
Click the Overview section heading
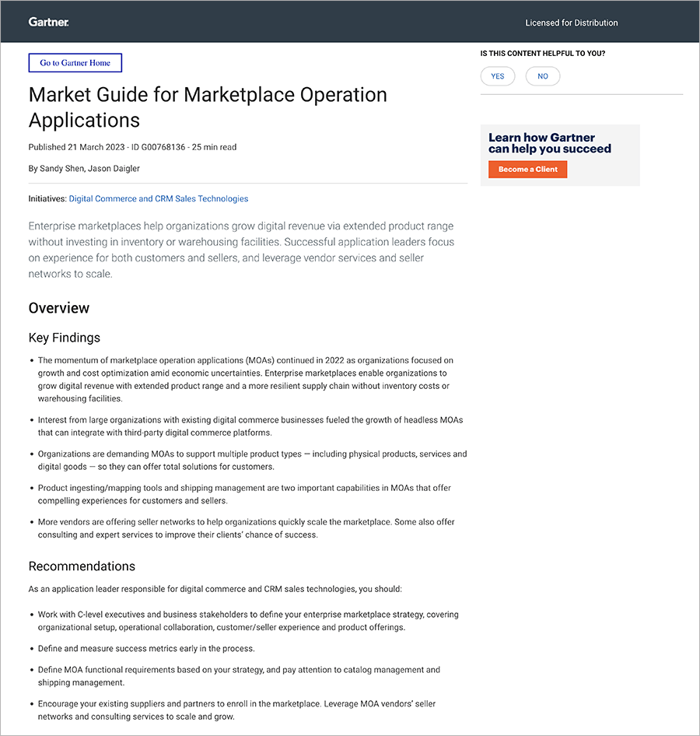coord(59,308)
